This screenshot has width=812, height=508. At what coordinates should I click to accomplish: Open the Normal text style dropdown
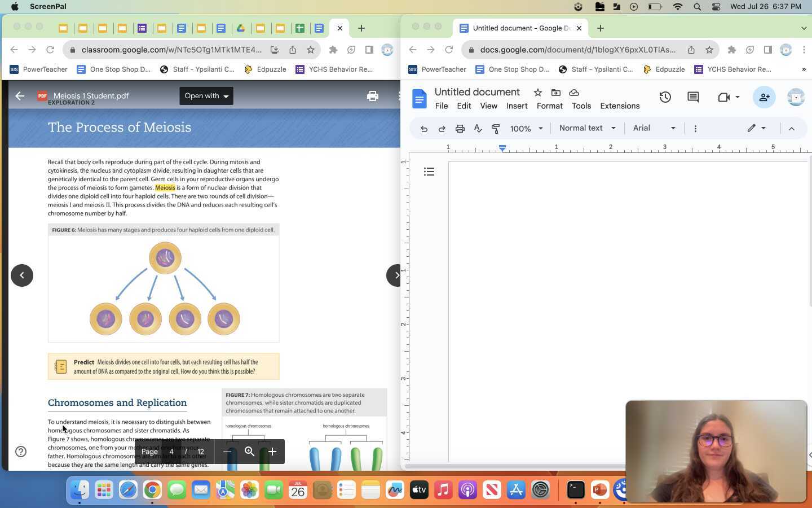[586, 128]
